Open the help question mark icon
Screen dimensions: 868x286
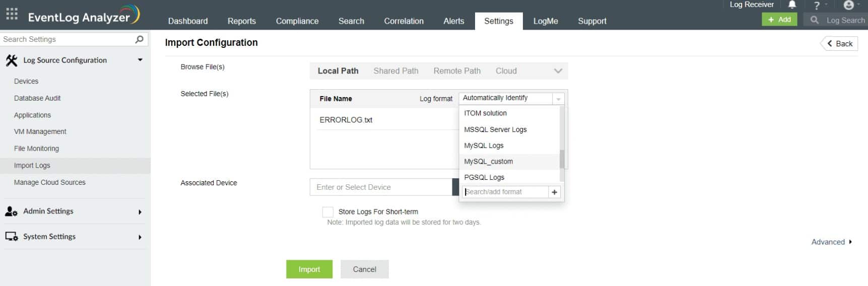point(817,6)
